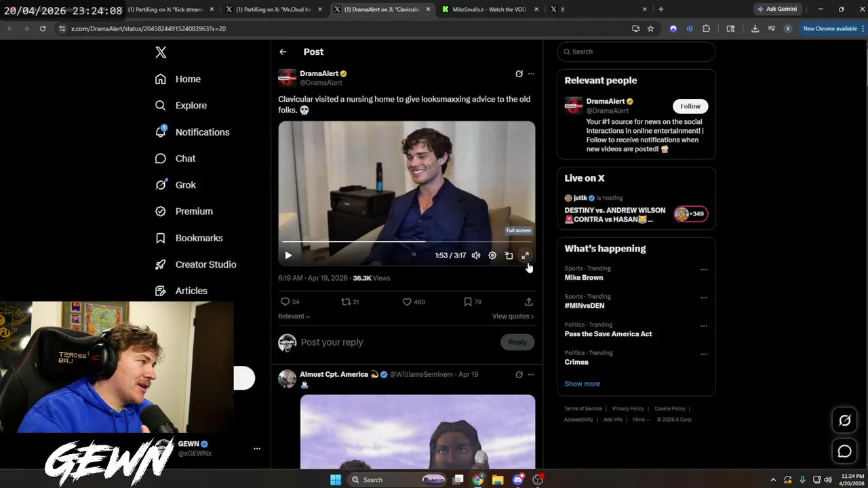This screenshot has height=488, width=868.
Task: Open Terms of Service footer link
Action: 583,409
